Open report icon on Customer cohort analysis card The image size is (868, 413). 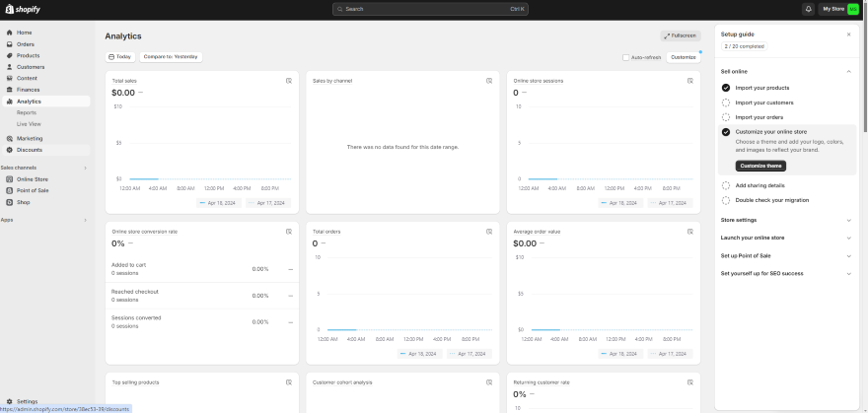click(489, 382)
